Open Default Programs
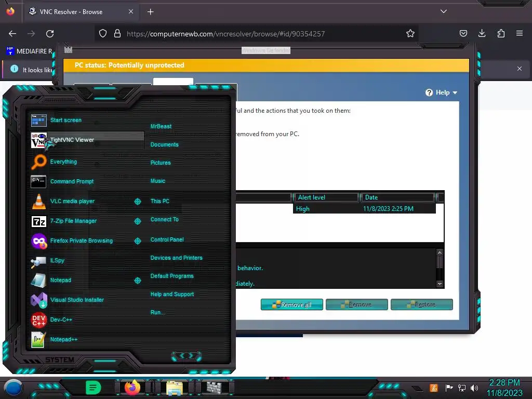Image resolution: width=532 pixels, height=399 pixels. tap(172, 276)
